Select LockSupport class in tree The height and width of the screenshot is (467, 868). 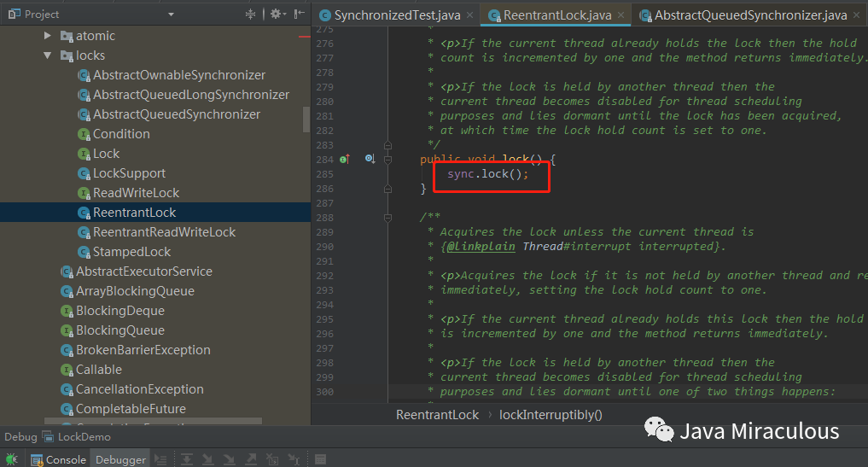[122, 173]
